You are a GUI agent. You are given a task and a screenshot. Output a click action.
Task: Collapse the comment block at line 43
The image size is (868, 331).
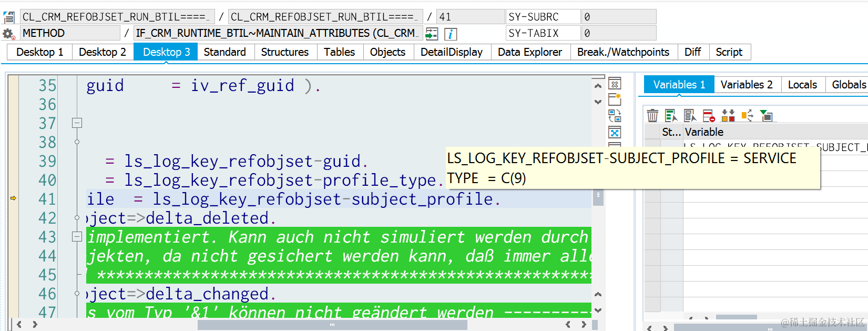(77, 237)
